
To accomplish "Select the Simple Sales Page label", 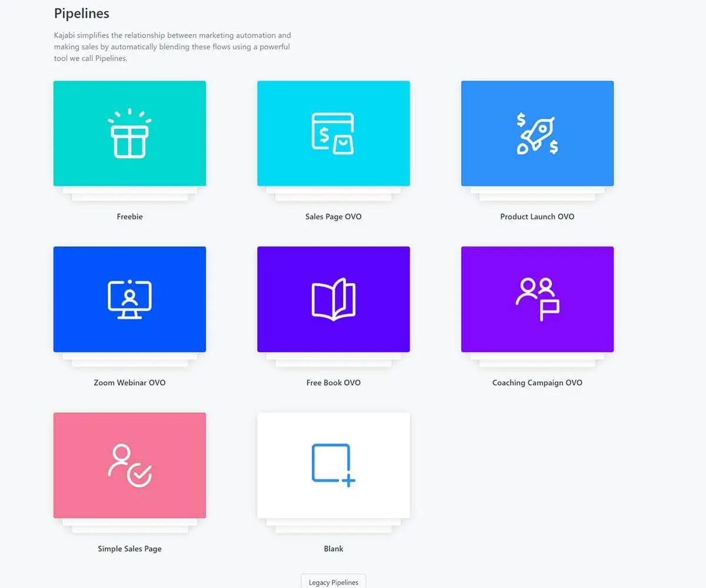I will [x=129, y=549].
